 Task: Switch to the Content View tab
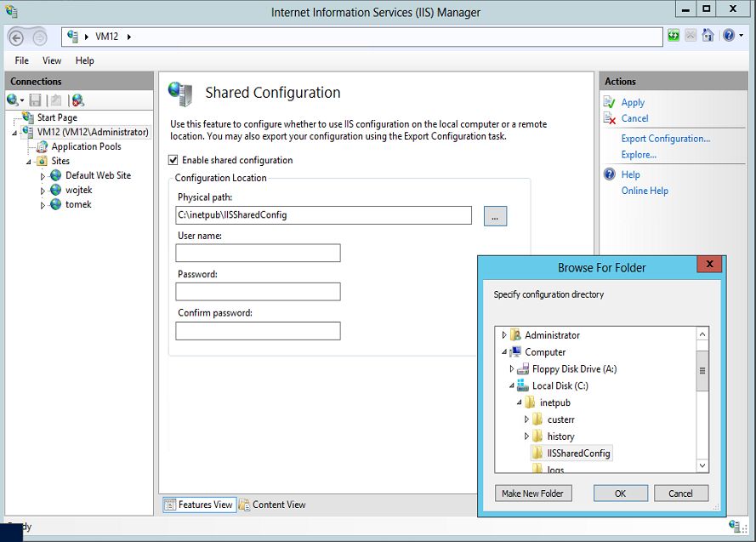tap(273, 505)
